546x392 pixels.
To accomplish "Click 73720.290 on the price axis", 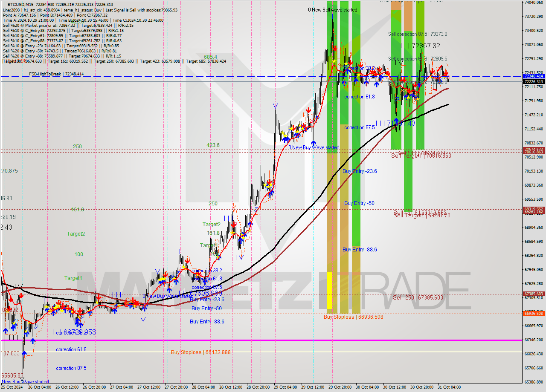I will click(534, 16).
